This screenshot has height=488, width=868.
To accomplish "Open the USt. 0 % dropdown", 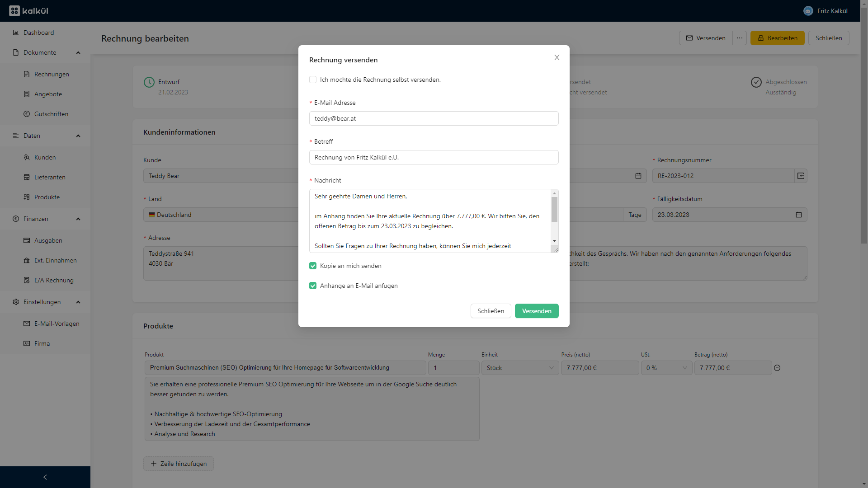I will coord(666,368).
